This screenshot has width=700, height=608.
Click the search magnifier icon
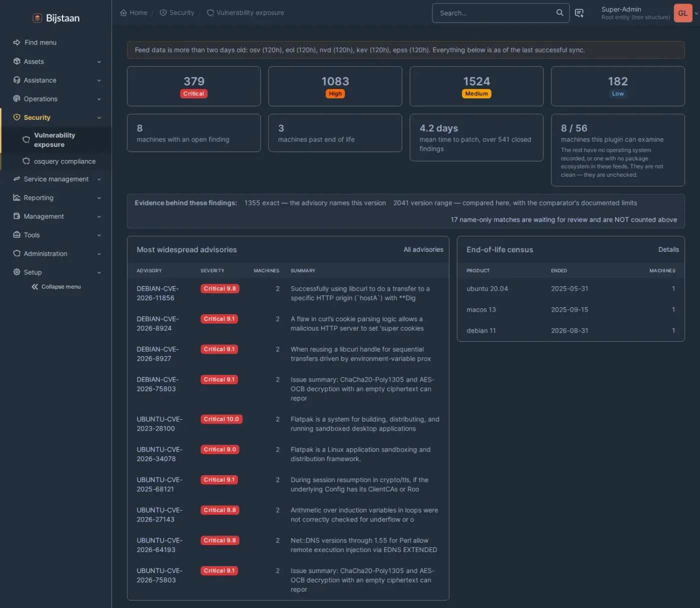coord(559,13)
